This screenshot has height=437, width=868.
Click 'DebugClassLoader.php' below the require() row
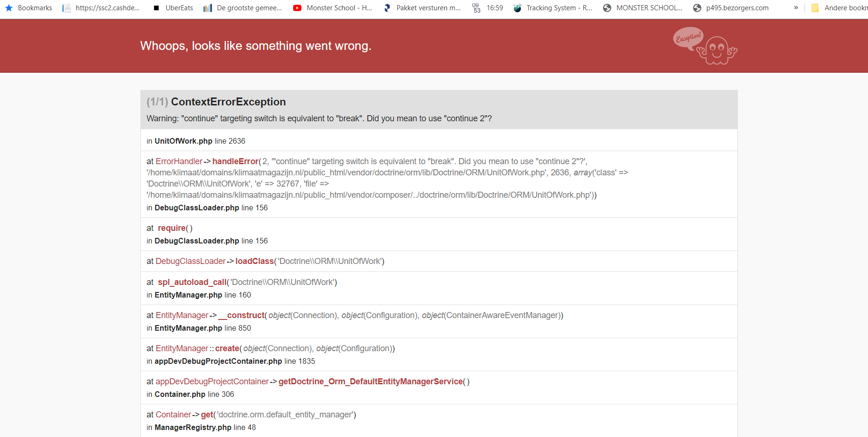click(x=197, y=241)
